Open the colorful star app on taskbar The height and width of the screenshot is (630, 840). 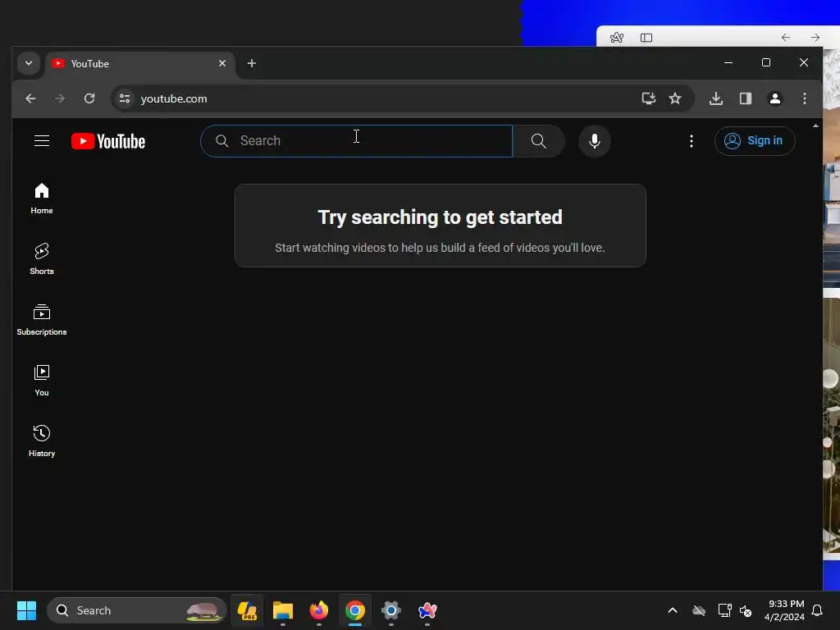pyautogui.click(x=427, y=610)
